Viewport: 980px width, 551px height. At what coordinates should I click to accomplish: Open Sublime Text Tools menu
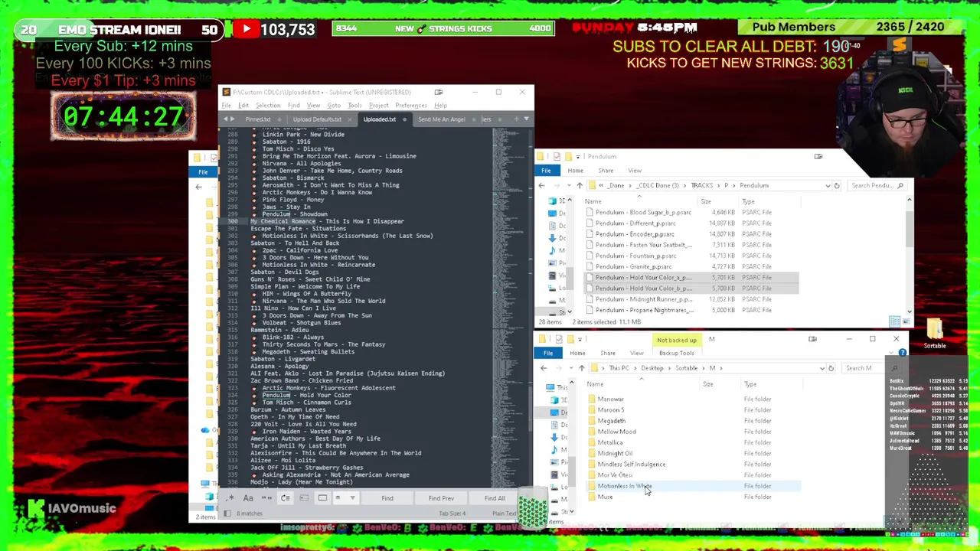click(354, 106)
